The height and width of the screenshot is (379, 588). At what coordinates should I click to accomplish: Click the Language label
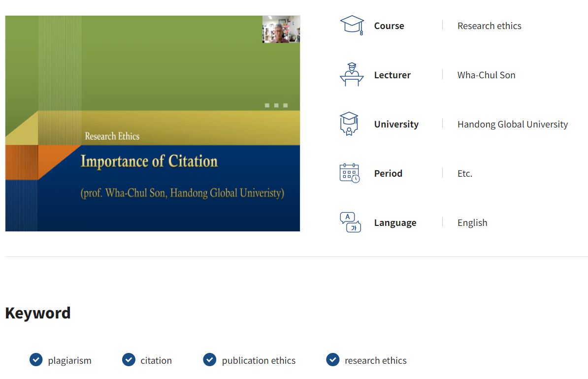click(x=395, y=222)
